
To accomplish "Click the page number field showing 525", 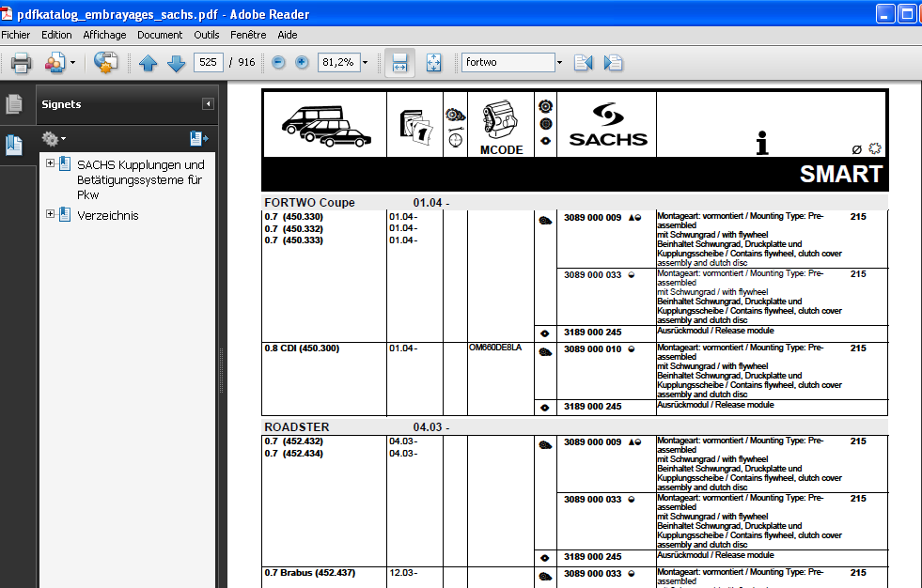I will pos(208,62).
